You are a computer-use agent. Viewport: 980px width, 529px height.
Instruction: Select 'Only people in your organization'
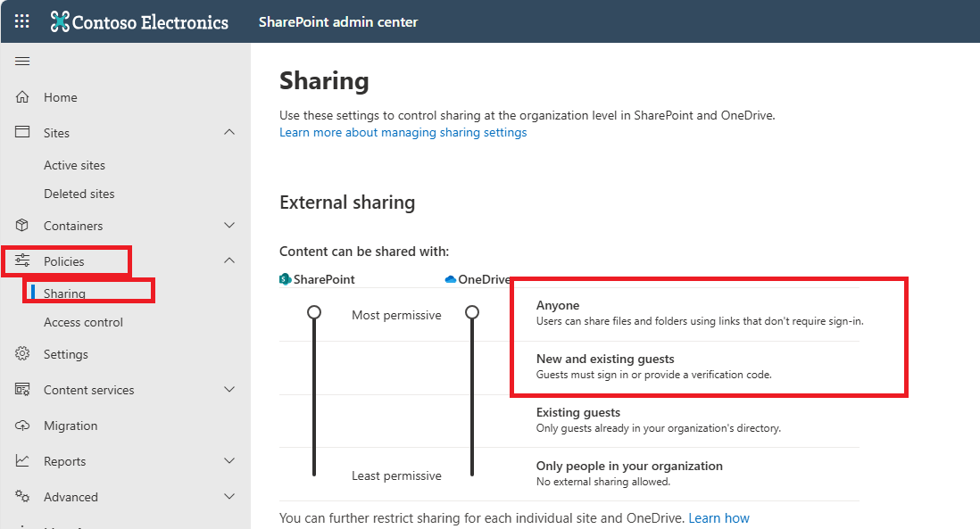click(x=629, y=466)
